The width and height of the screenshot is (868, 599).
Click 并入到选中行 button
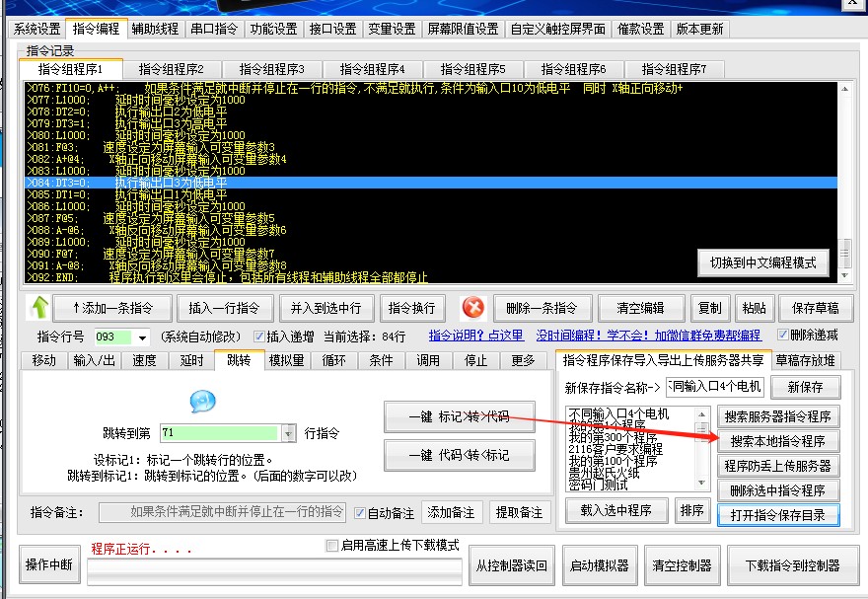(325, 308)
